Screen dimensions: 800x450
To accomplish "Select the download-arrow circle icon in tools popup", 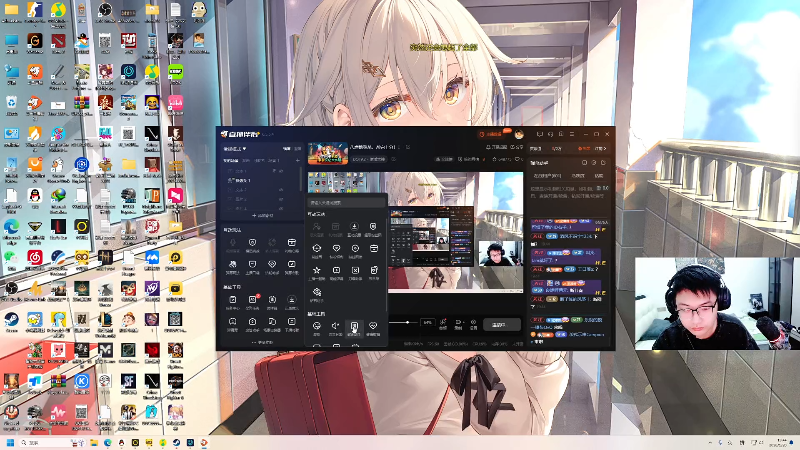I will pos(355,226).
